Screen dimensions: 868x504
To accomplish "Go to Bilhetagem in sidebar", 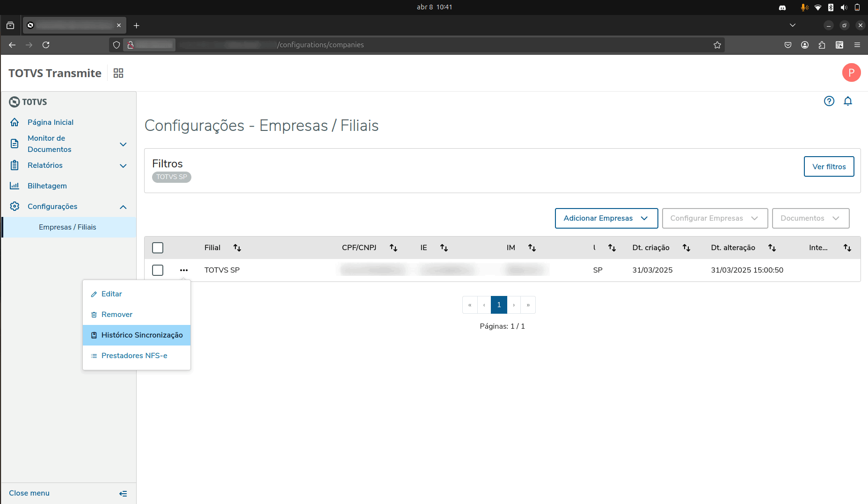I will point(47,186).
